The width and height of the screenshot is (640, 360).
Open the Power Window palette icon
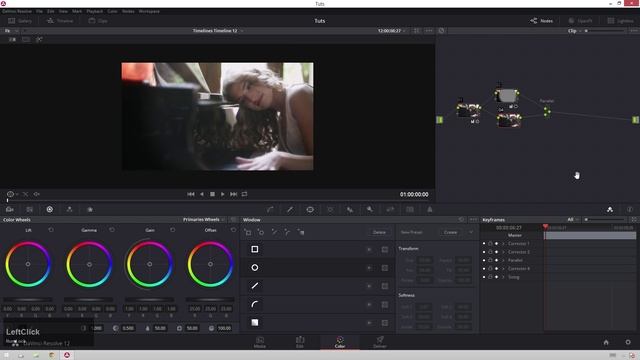tap(310, 209)
